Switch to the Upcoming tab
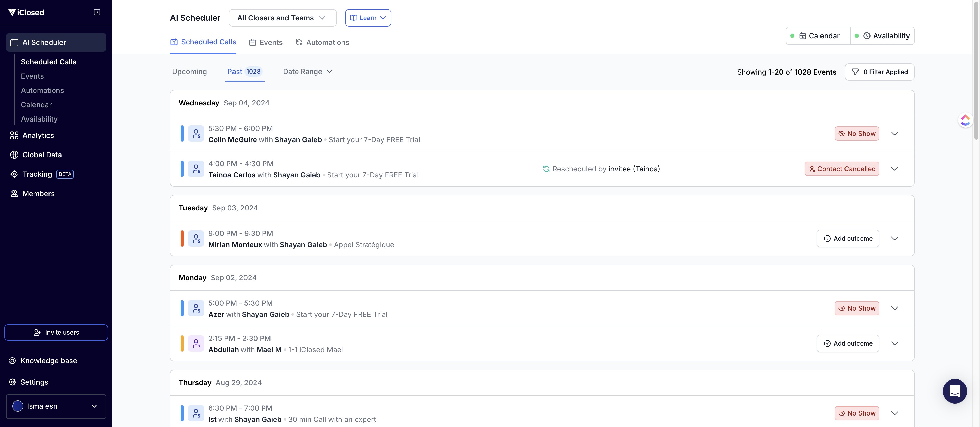 189,72
